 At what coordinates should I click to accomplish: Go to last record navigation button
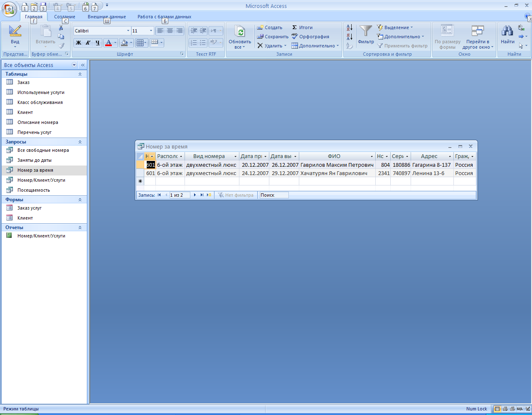pos(202,195)
